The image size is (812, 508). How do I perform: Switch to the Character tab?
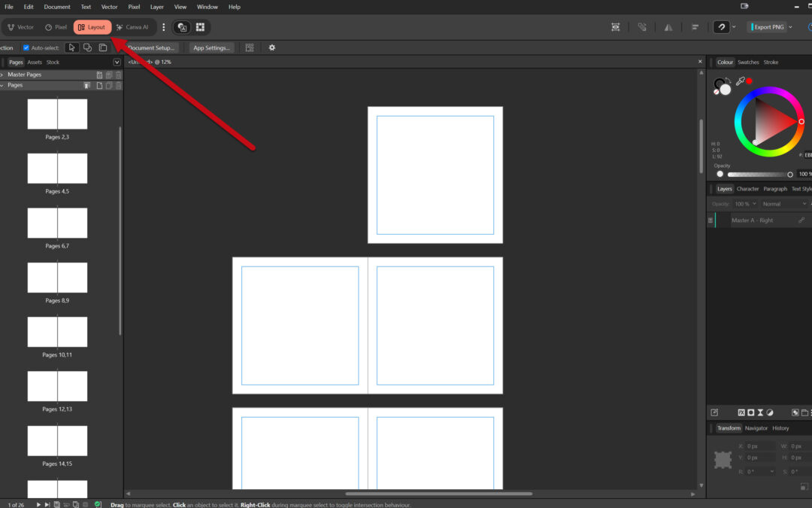(x=747, y=189)
